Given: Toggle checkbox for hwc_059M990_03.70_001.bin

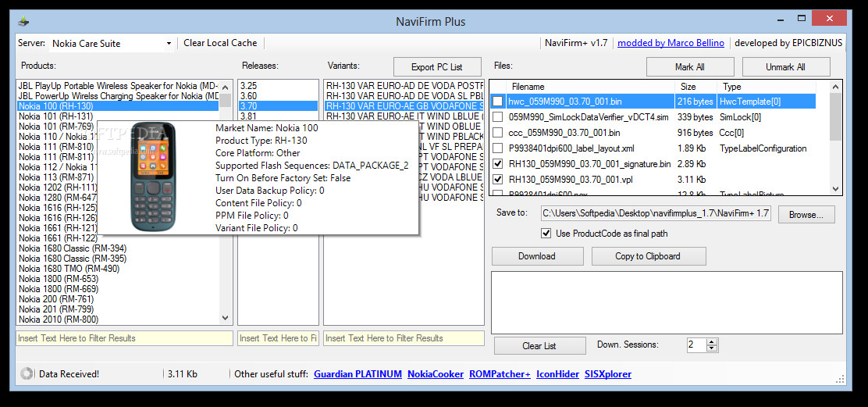Looking at the screenshot, I should pyautogui.click(x=498, y=102).
